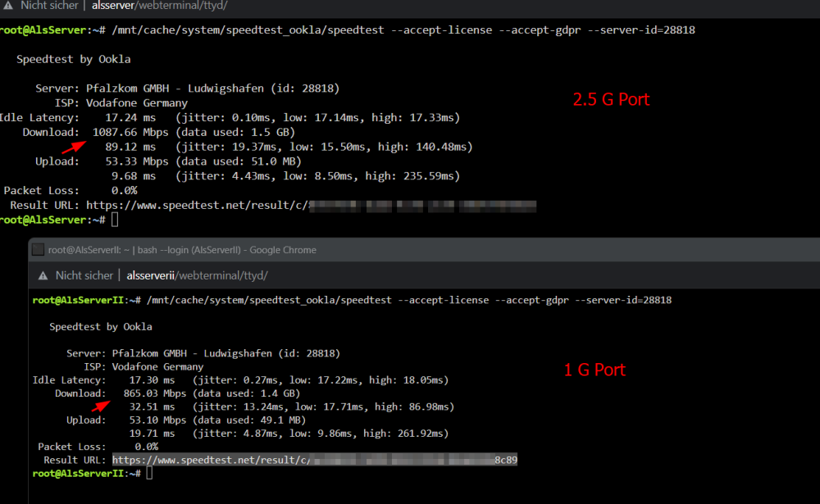Click 'ISP: Vodafone Germany' in AlsServerII terminal

(x=143, y=366)
